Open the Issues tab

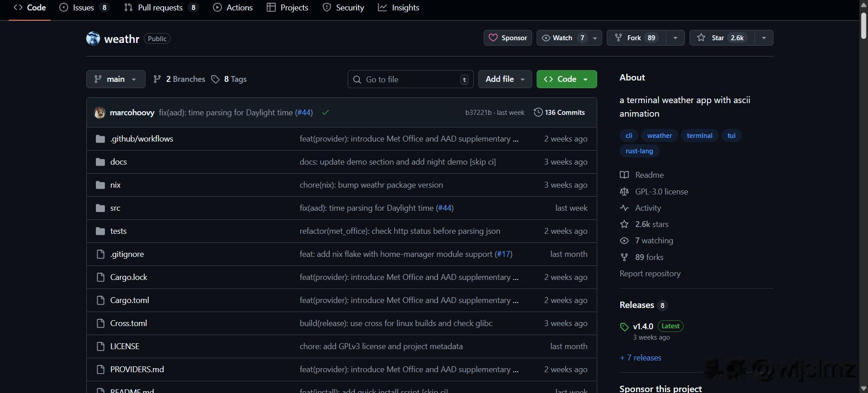coord(85,8)
